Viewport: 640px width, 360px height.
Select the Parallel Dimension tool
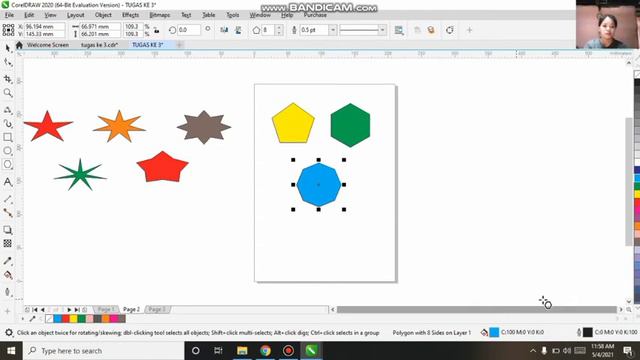[8, 199]
